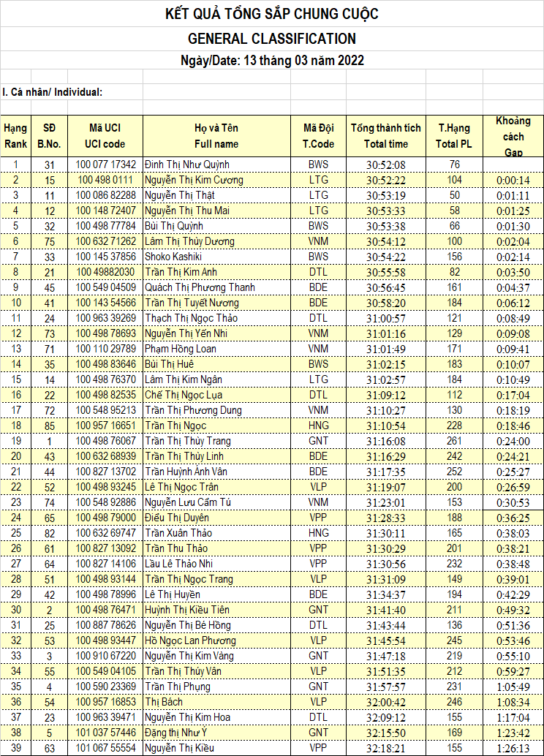Select the total time cell '30:52:22'
This screenshot has width=544, height=756.
point(385,180)
